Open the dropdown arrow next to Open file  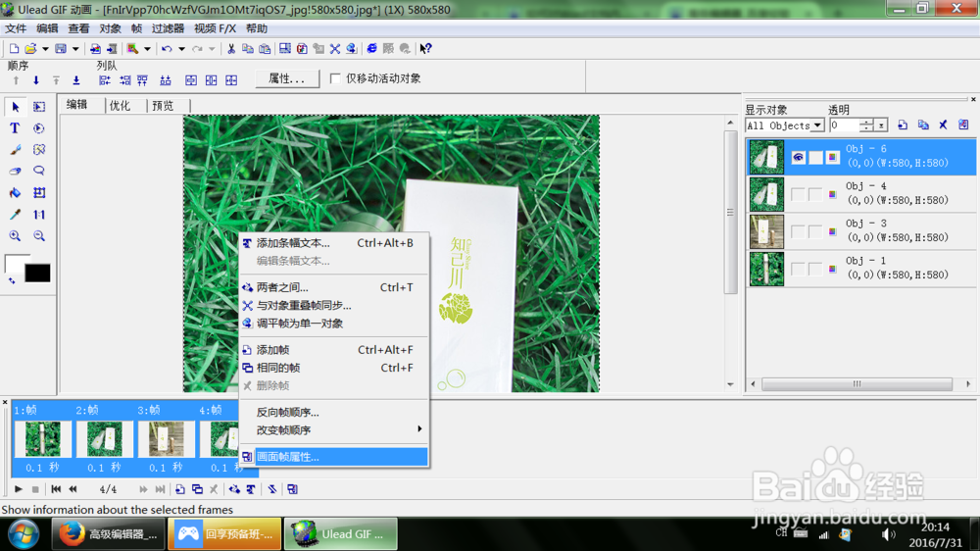click(45, 49)
